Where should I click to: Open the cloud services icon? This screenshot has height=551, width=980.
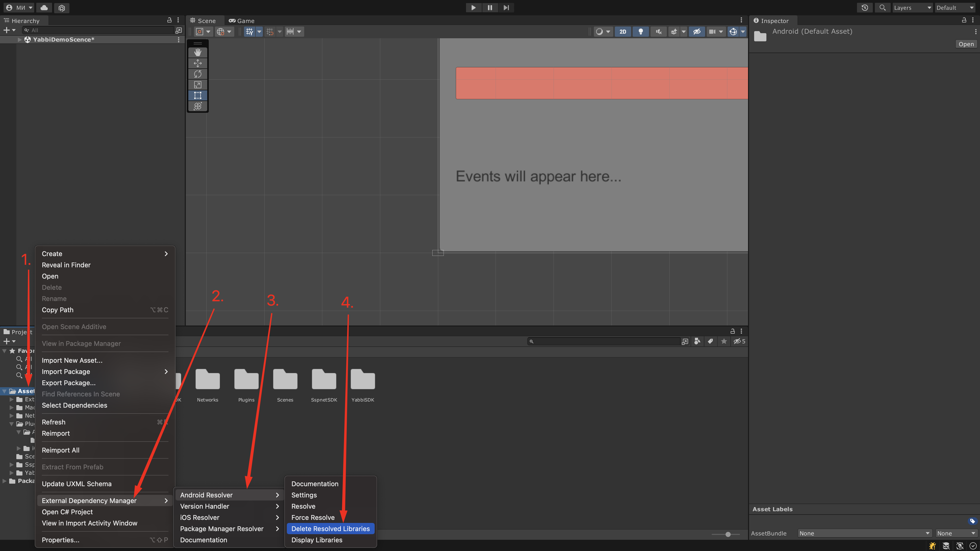coord(44,8)
